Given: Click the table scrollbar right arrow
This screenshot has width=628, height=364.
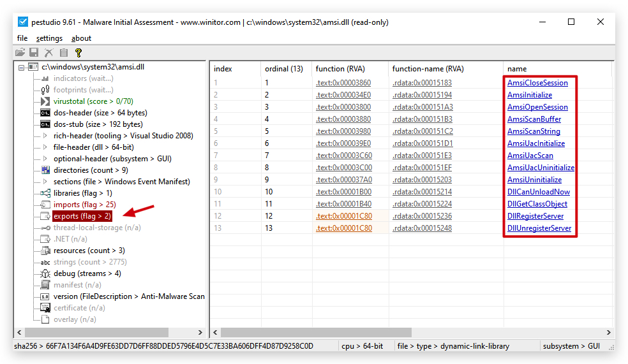Looking at the screenshot, I should [608, 332].
